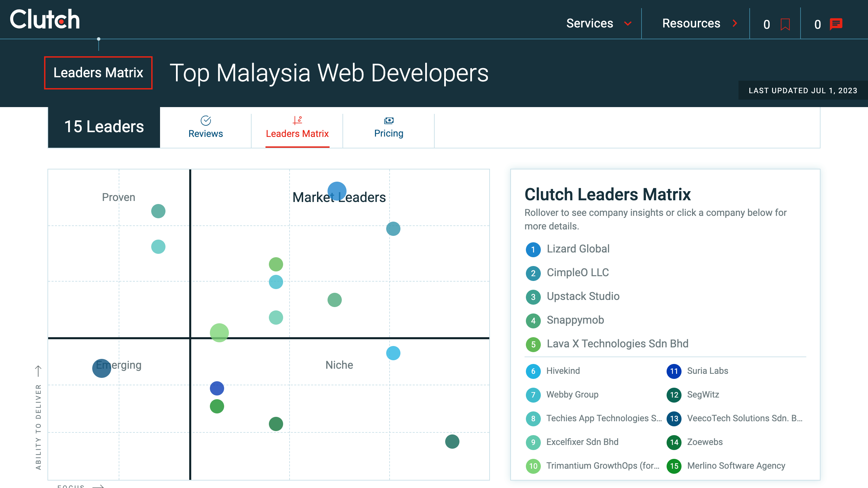Select number 8 badge for Techies App Technologies
Viewport: 868px width, 488px height.
(x=533, y=419)
